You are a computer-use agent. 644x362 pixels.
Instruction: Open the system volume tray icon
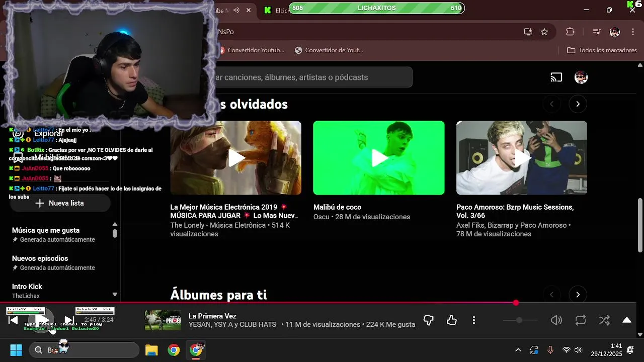(578, 350)
